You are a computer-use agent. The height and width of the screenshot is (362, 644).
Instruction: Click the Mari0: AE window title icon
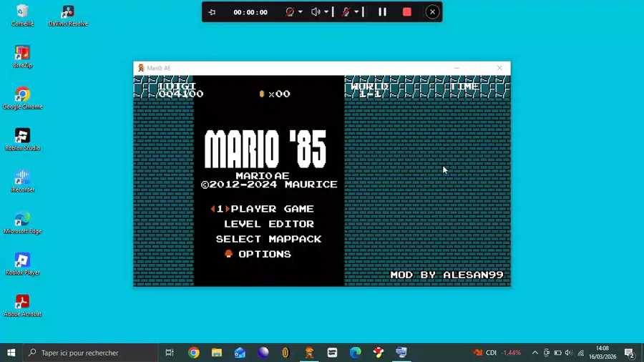point(141,68)
